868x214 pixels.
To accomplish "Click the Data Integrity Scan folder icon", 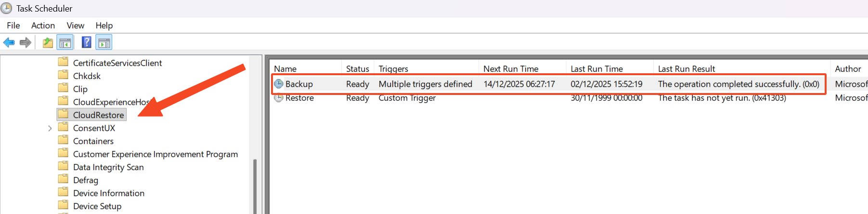I will tap(63, 166).
